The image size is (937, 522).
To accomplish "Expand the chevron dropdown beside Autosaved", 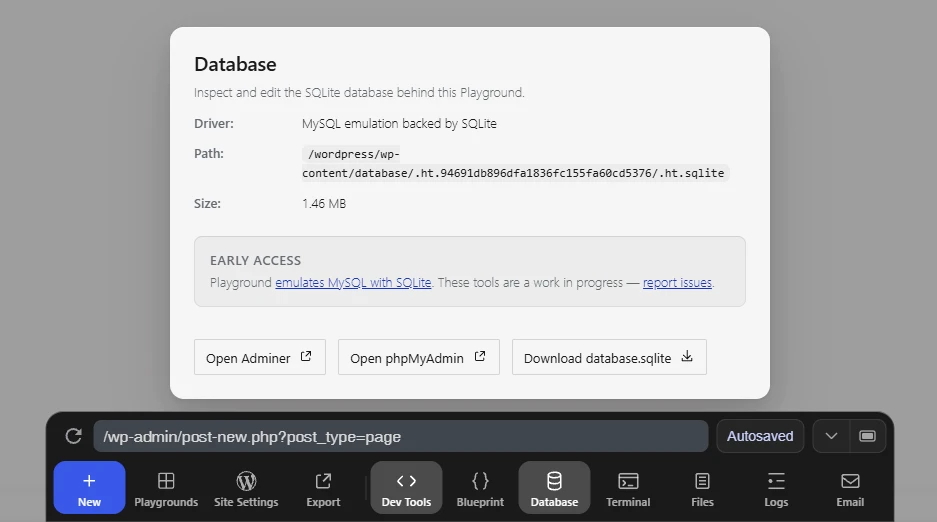I will (831, 437).
